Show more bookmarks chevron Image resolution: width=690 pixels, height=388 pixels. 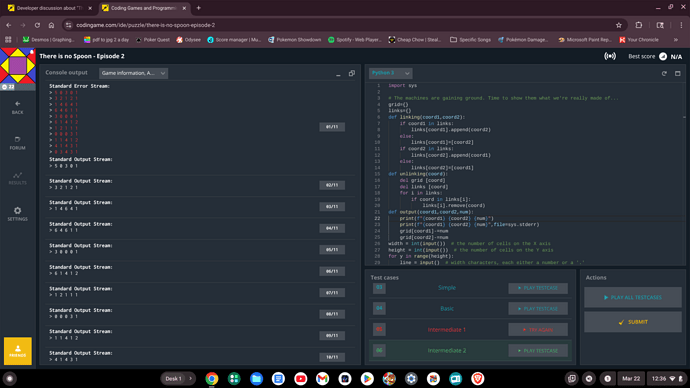coord(675,40)
